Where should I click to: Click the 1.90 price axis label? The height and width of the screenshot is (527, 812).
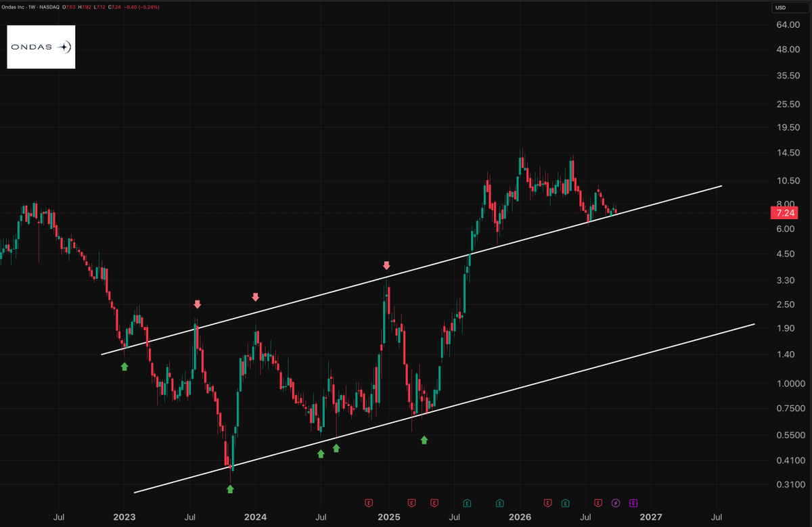pos(786,329)
